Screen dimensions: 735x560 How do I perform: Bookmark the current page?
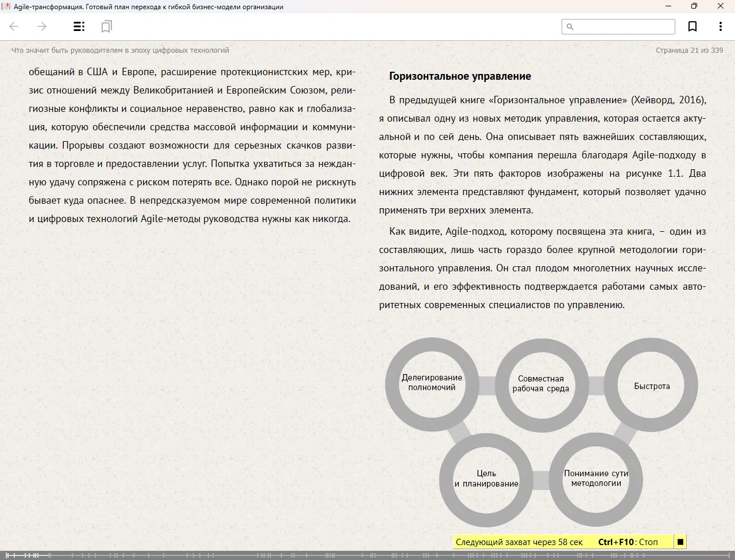click(693, 26)
